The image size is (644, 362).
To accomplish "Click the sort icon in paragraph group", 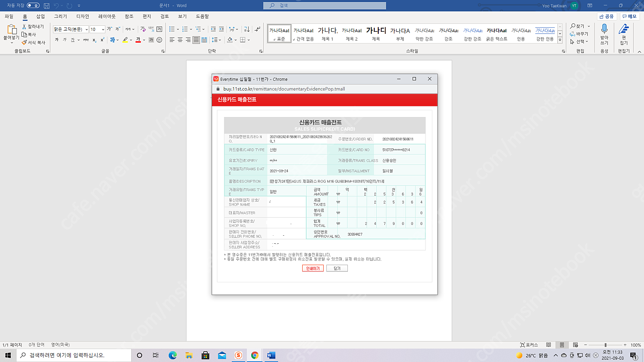I will 247,29.
